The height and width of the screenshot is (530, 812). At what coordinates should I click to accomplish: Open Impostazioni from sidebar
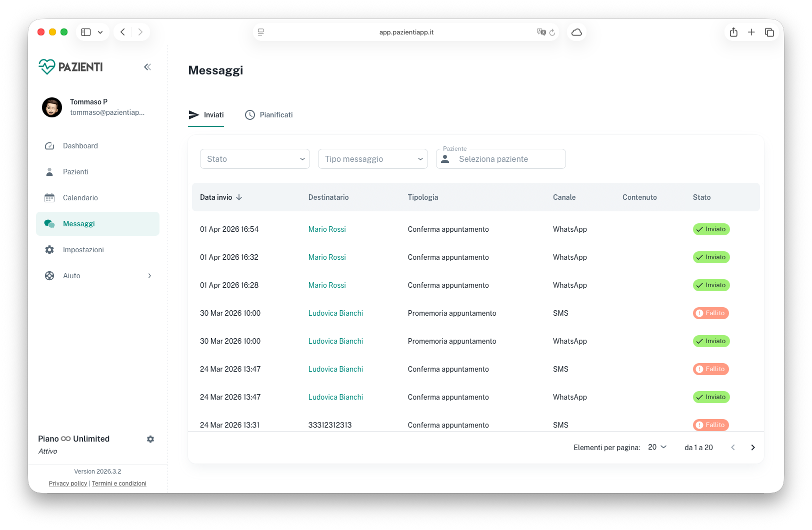(x=83, y=250)
